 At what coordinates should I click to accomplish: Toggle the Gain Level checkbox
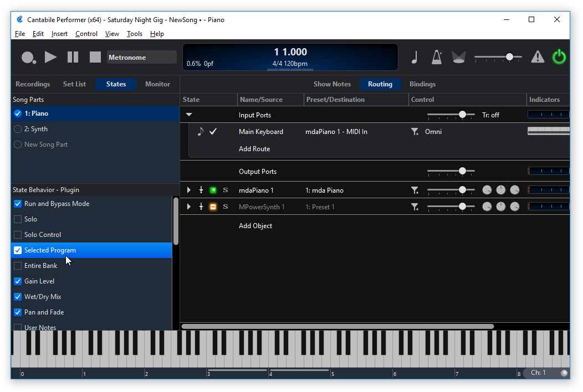pos(18,281)
